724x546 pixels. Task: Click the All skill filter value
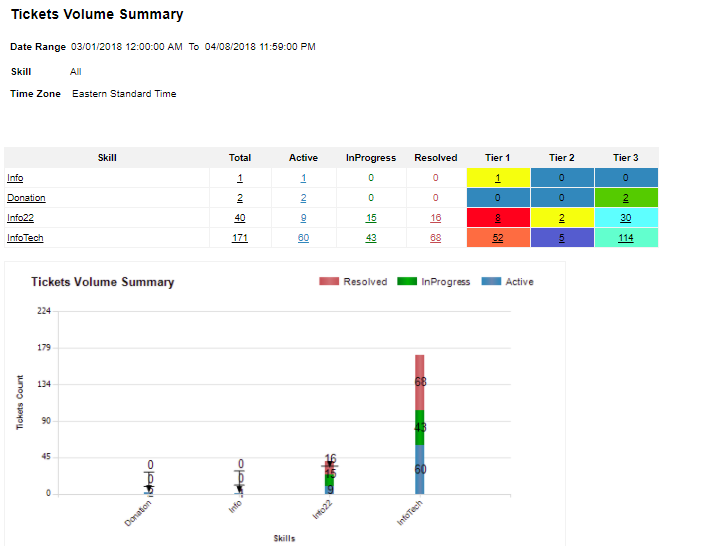pyautogui.click(x=76, y=72)
